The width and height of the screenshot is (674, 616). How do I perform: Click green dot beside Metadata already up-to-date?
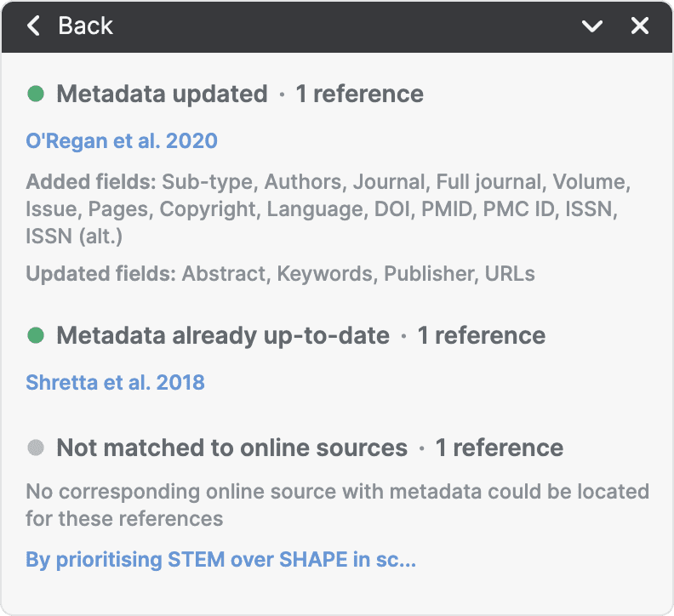tap(36, 335)
